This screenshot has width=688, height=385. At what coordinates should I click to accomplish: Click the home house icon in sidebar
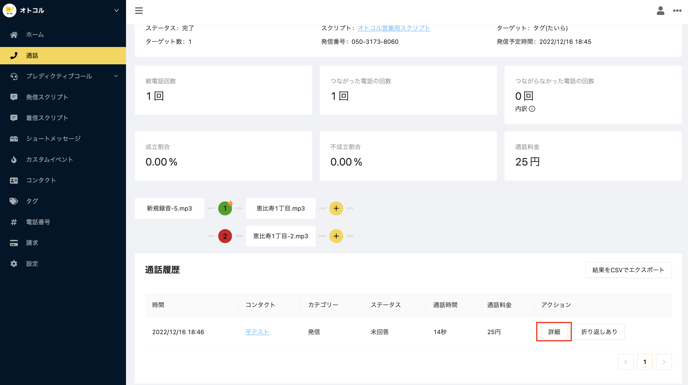click(x=14, y=35)
